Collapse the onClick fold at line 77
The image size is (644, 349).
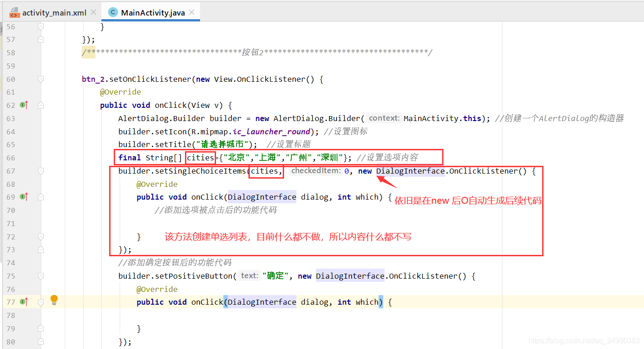coord(41,302)
